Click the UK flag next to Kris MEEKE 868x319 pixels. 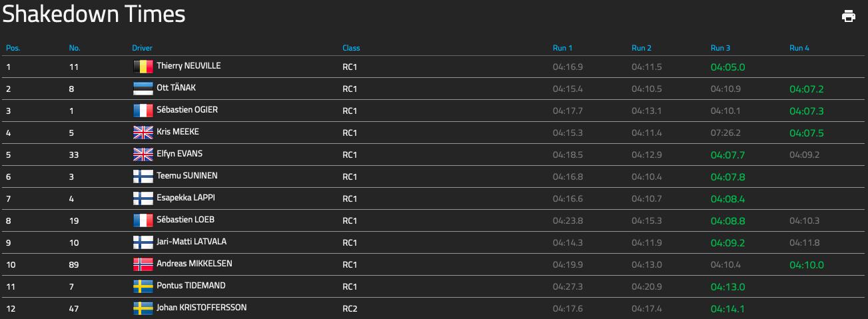[x=143, y=133]
